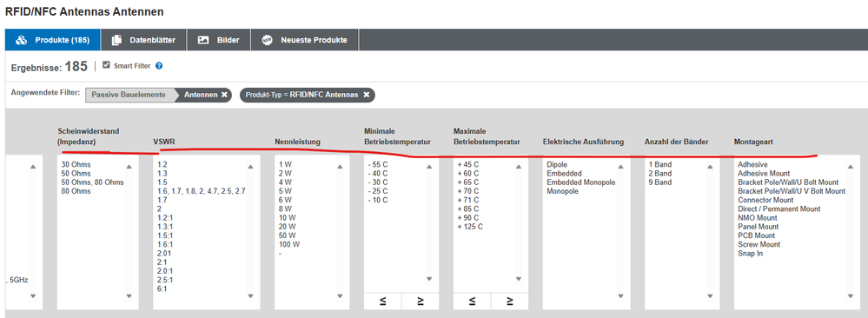
Task: Select 80 Ohms impedance option
Action: [76, 191]
